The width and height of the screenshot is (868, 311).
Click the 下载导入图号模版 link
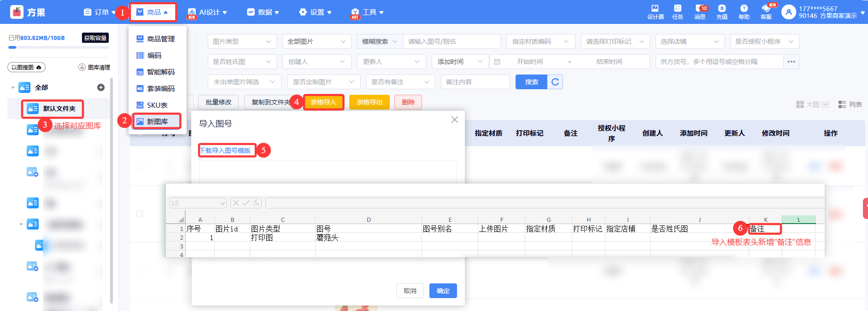(225, 150)
